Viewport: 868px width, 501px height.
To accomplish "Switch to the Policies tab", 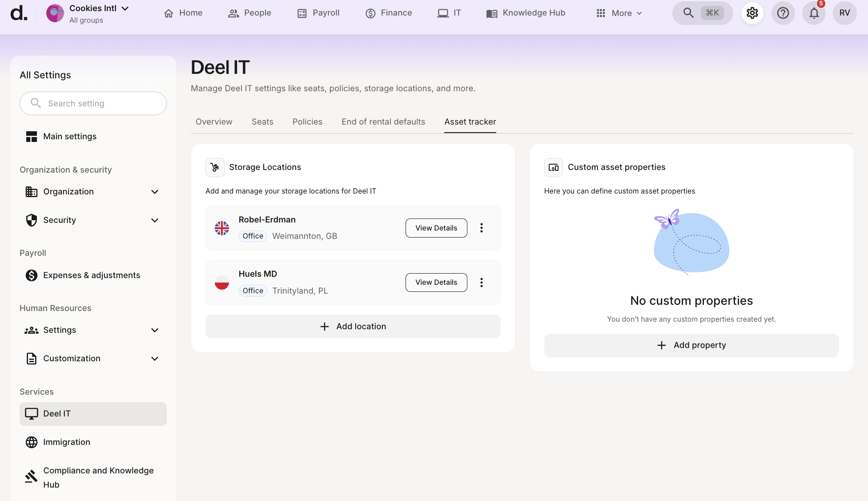I will [307, 122].
